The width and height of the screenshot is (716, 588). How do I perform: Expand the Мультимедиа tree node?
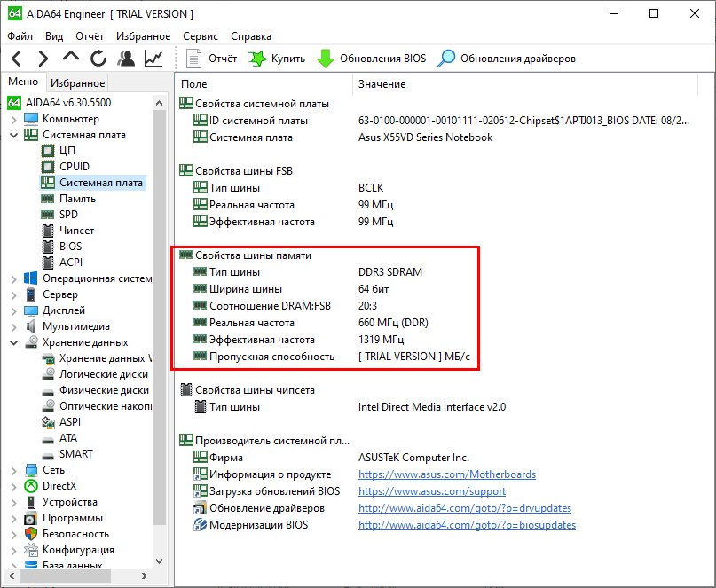(x=13, y=327)
